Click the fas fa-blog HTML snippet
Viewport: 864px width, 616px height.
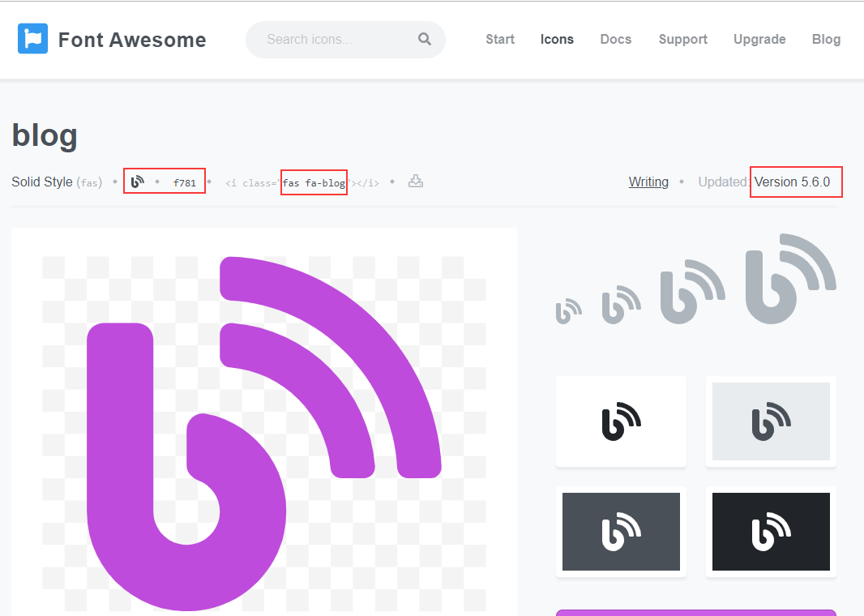point(302,183)
